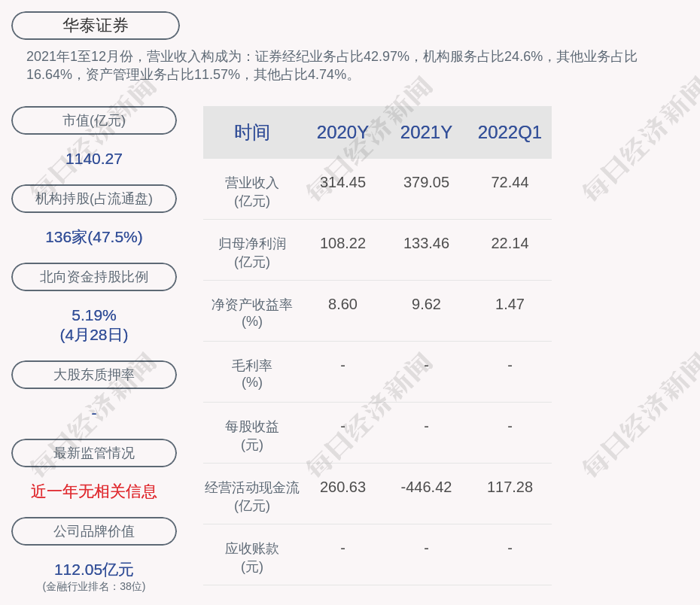Click the 应收账款 (元) row label
The height and width of the screenshot is (605, 700).
252,558
